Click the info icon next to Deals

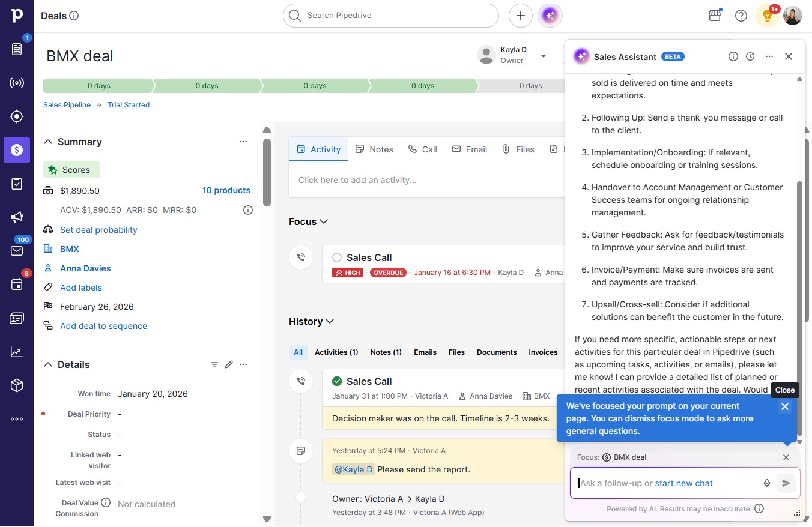[x=74, y=16]
